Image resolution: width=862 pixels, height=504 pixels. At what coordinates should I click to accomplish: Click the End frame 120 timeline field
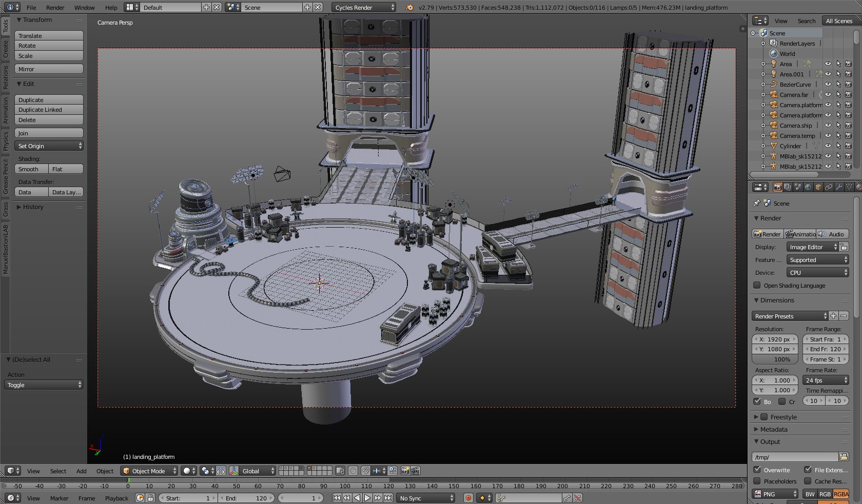click(247, 498)
